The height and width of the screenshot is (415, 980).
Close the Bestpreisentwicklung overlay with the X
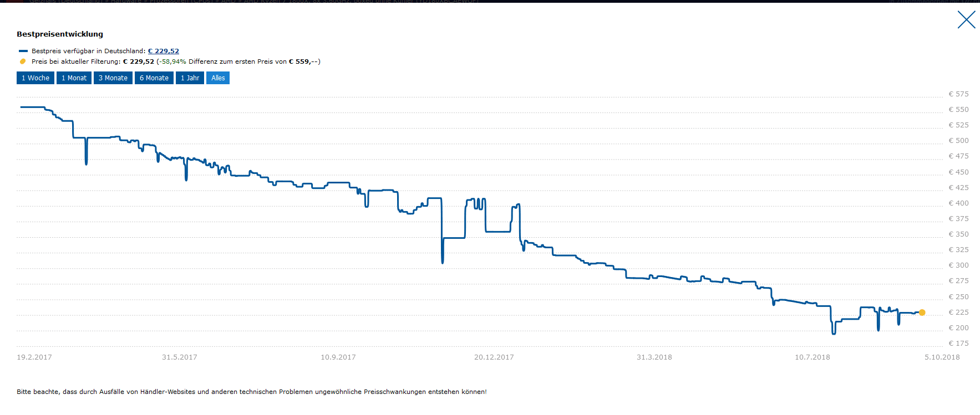[x=966, y=20]
